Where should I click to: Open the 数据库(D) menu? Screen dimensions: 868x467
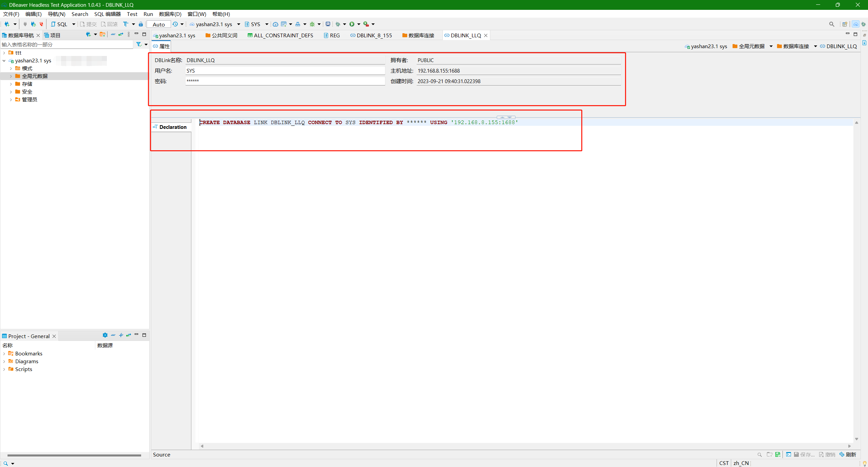pos(170,14)
